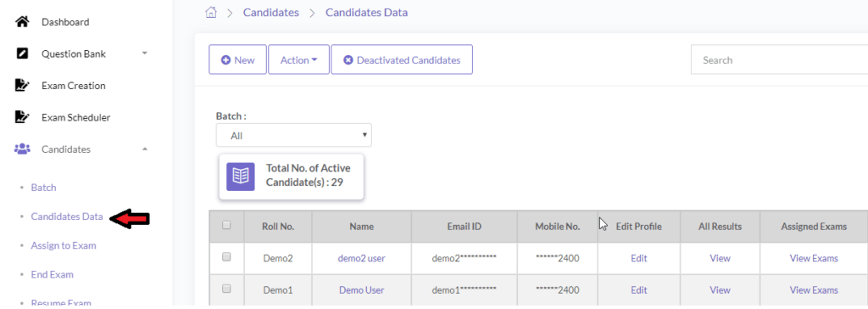Check the Demo1 row checkbox
868x309 pixels.
coord(225,289)
